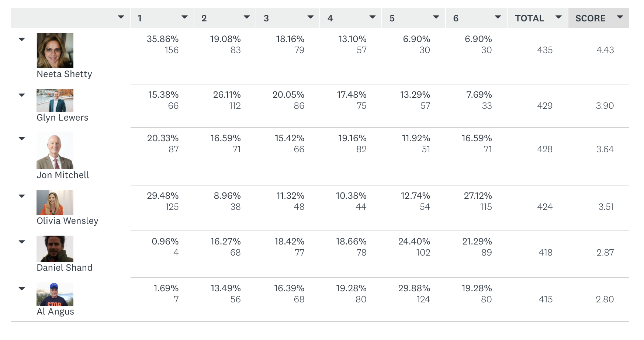
Task: Click Olivia Wensley's profile photo
Action: pos(55,202)
